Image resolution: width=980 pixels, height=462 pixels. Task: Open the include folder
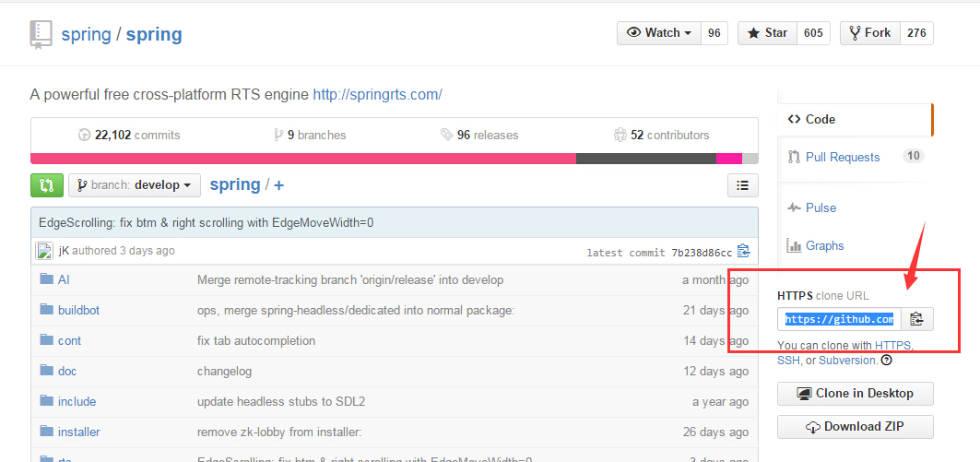77,401
